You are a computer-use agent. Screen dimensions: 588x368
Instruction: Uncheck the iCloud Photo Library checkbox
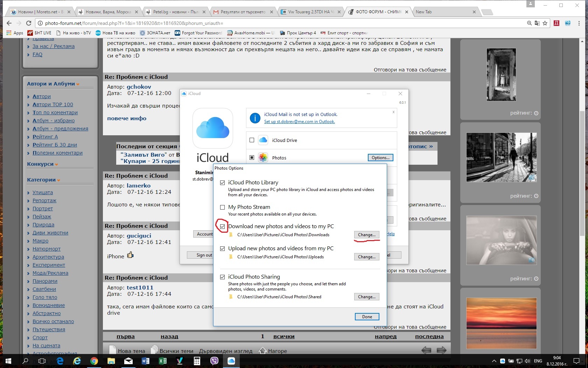(222, 183)
